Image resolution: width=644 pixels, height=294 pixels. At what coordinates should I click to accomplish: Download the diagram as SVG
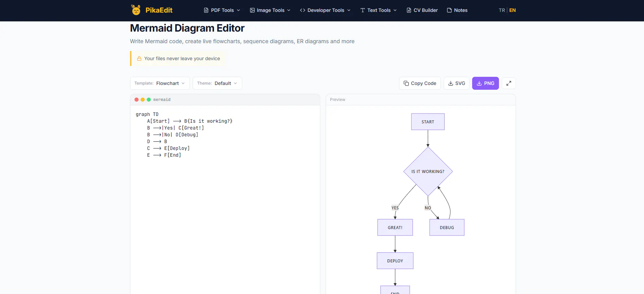click(x=457, y=83)
